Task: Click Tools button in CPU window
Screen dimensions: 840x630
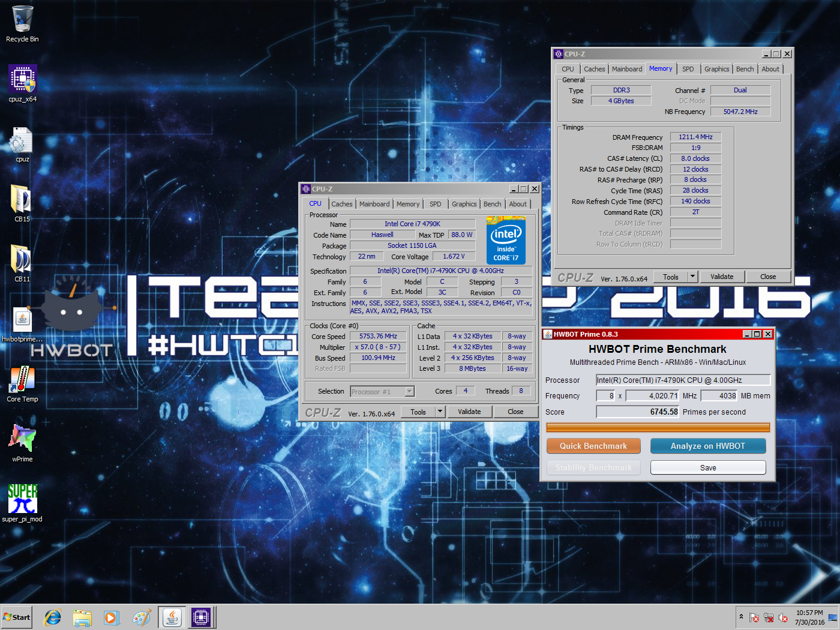Action: pyautogui.click(x=418, y=412)
